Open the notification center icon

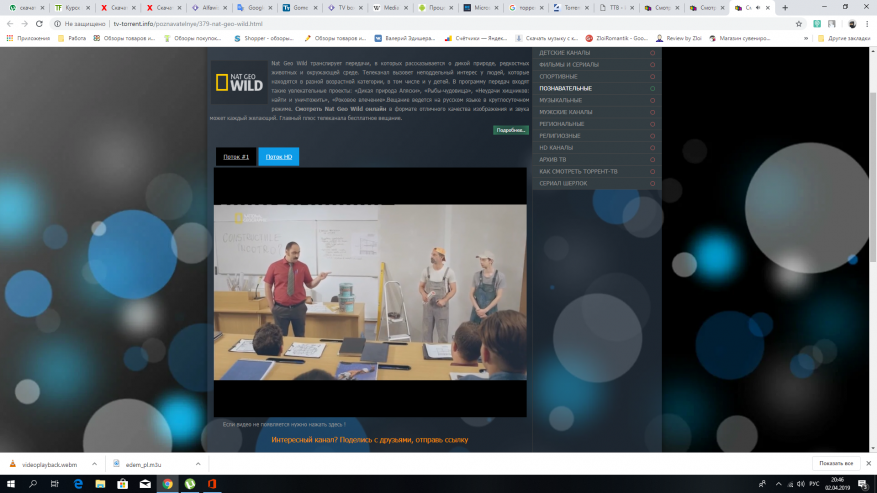tap(863, 484)
